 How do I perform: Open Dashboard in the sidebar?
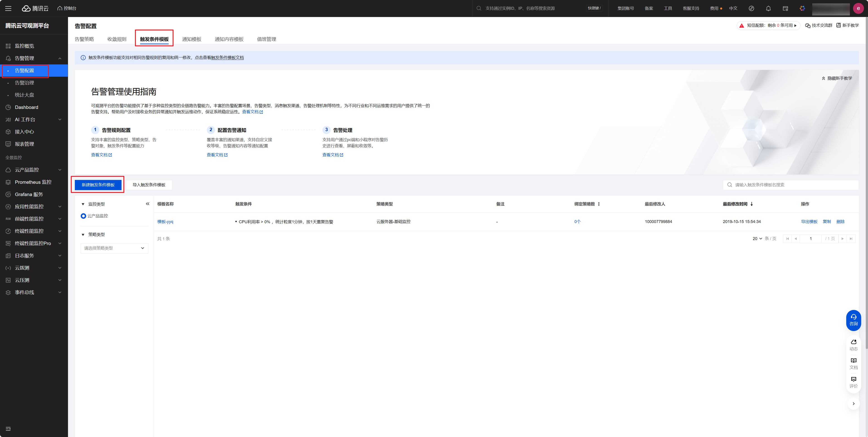(34, 107)
